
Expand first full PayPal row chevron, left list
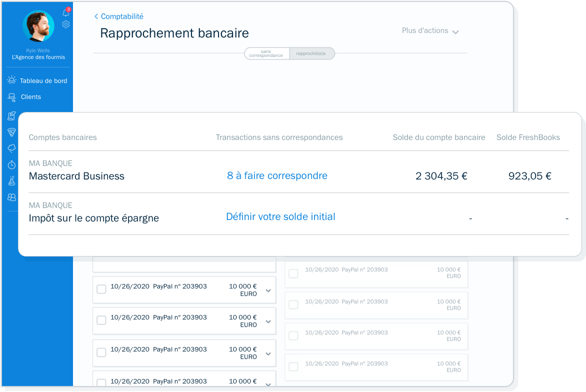(x=268, y=290)
